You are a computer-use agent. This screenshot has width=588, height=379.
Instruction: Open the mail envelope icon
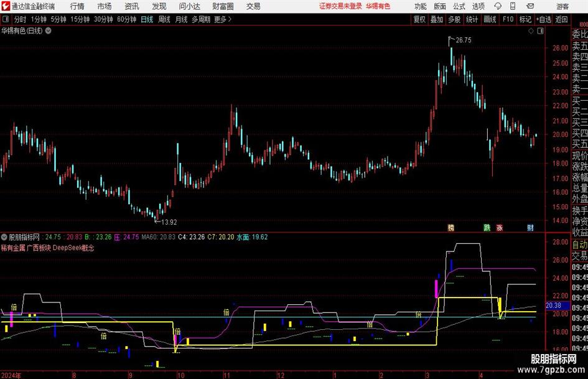pos(530,6)
